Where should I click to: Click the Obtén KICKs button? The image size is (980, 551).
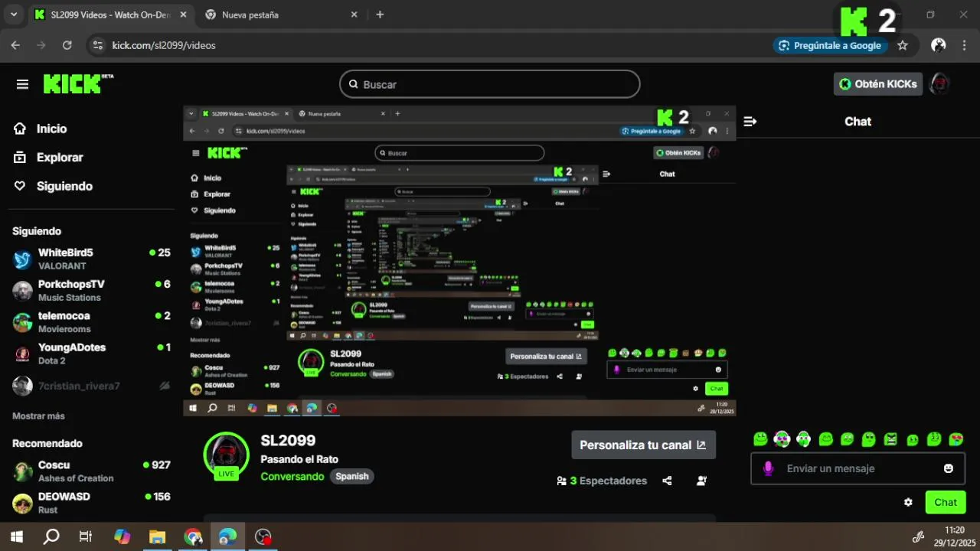point(878,84)
